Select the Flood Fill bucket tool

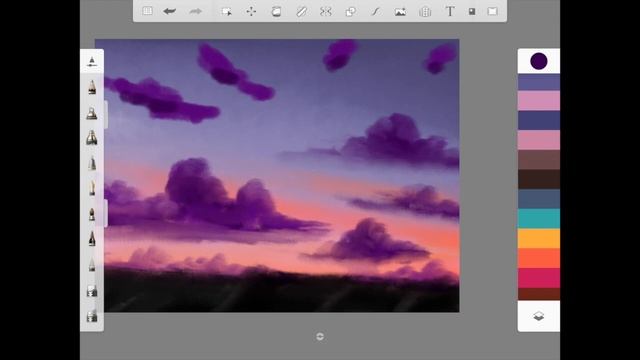[276, 11]
